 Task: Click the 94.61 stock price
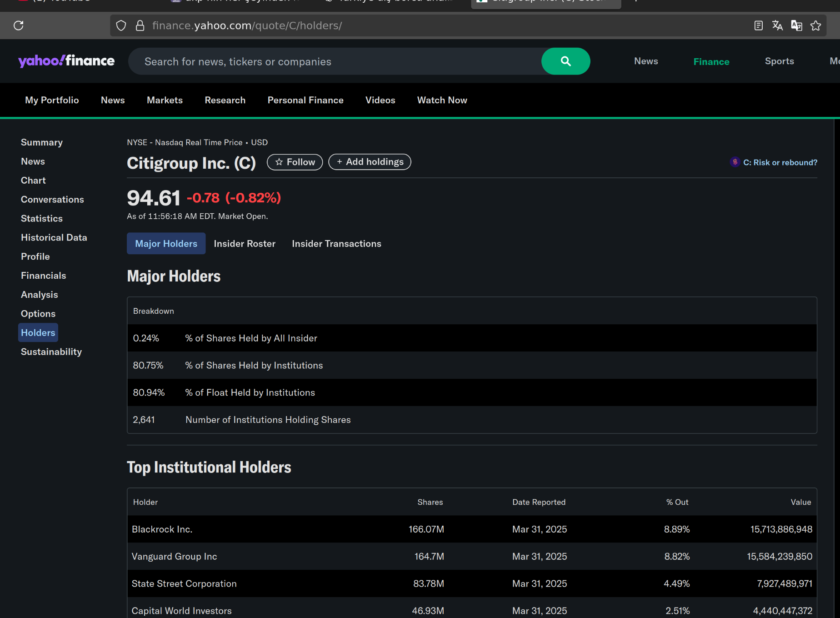point(154,198)
